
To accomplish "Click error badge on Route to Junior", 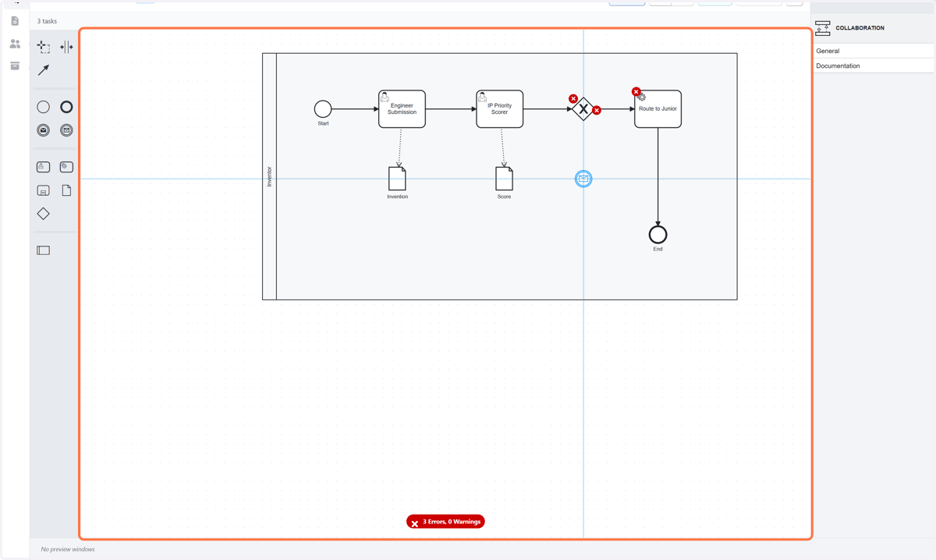I will tap(636, 92).
